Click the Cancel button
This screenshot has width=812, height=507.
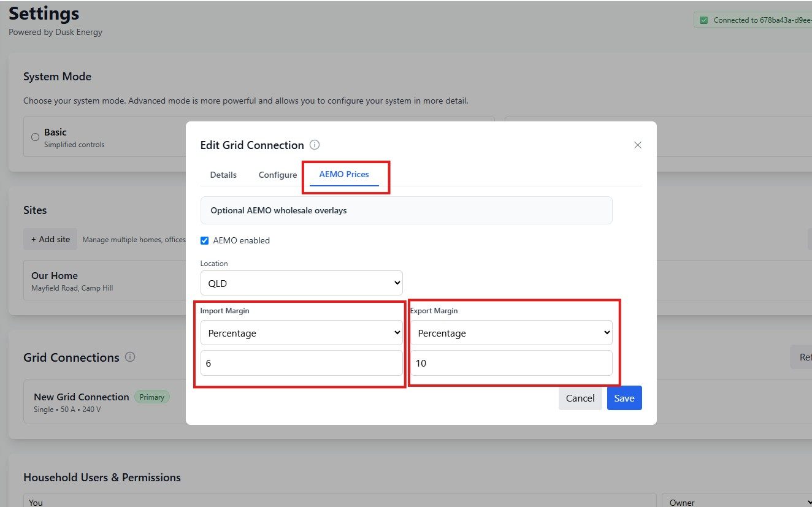tap(580, 398)
